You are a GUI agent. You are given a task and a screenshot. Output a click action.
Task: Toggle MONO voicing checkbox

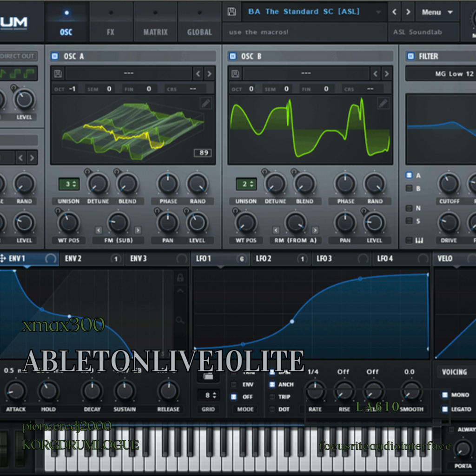445,395
